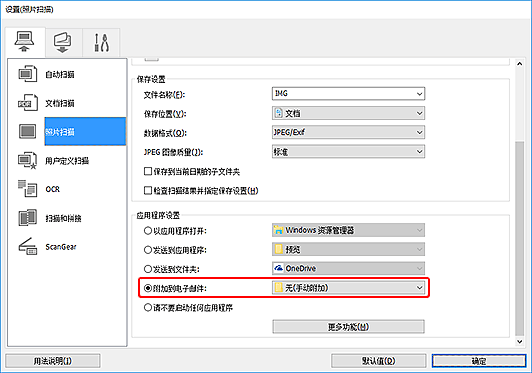
Task: Open 数据格式 JPEG/Exif dropdown
Action: [348, 132]
